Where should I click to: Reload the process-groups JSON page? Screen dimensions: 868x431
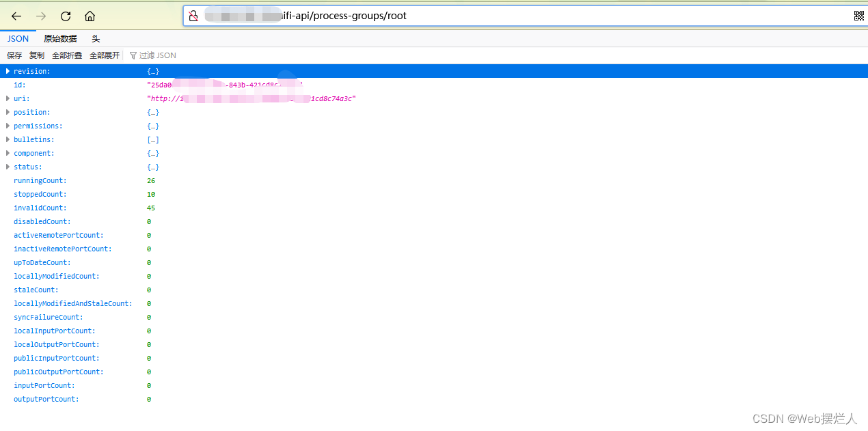65,15
